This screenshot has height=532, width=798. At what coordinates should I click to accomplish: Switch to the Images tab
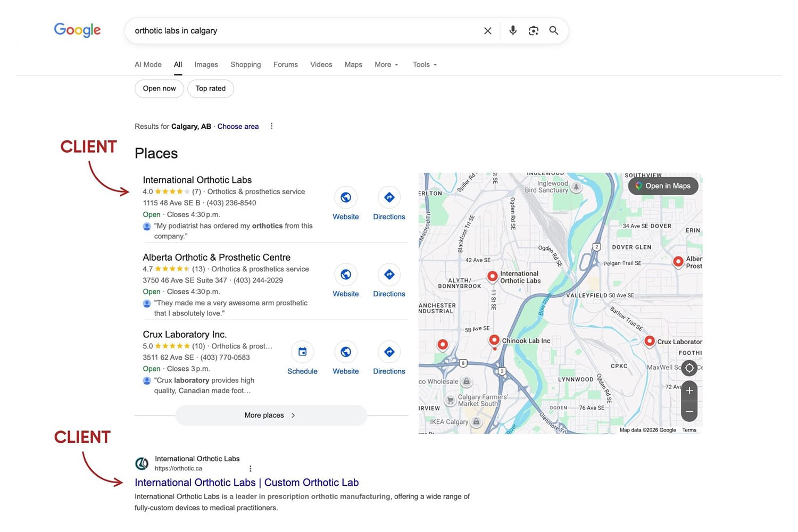pos(206,64)
